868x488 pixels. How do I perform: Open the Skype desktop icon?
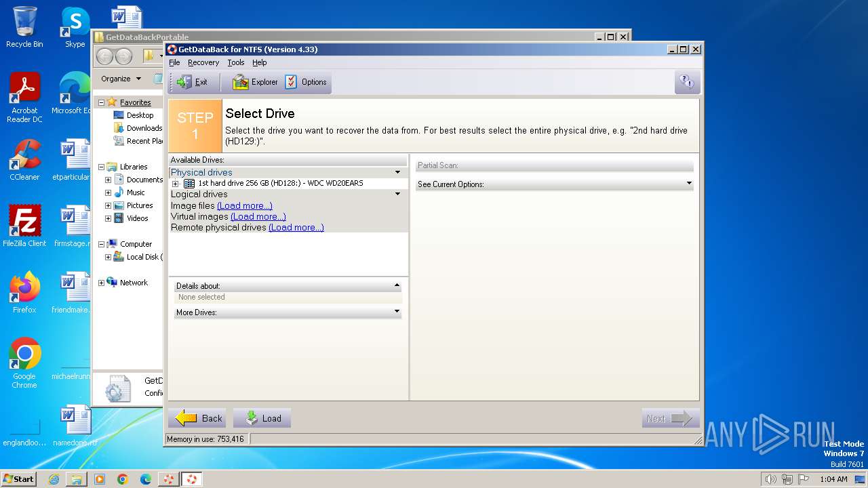pyautogui.click(x=75, y=27)
